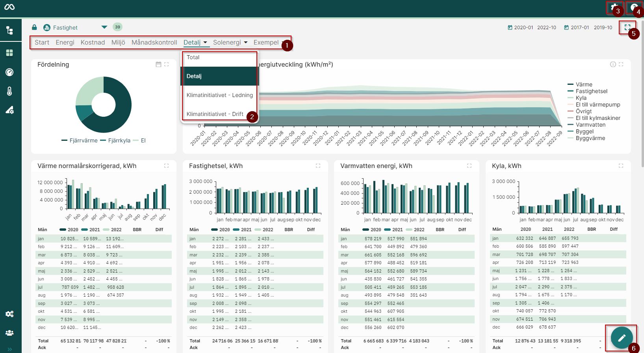Toggle fullscreen dashboard view
Screen dimensions: 644x353
pyautogui.click(x=627, y=27)
